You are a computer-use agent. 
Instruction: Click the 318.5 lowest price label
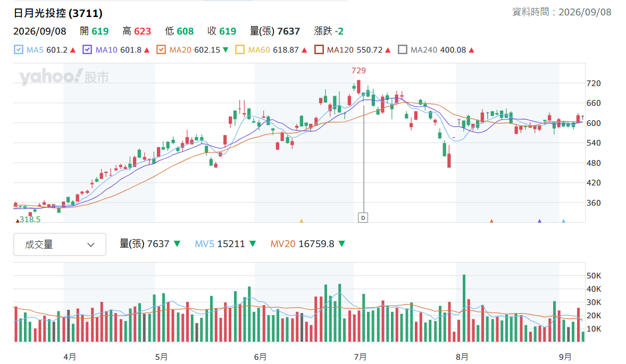(x=30, y=219)
